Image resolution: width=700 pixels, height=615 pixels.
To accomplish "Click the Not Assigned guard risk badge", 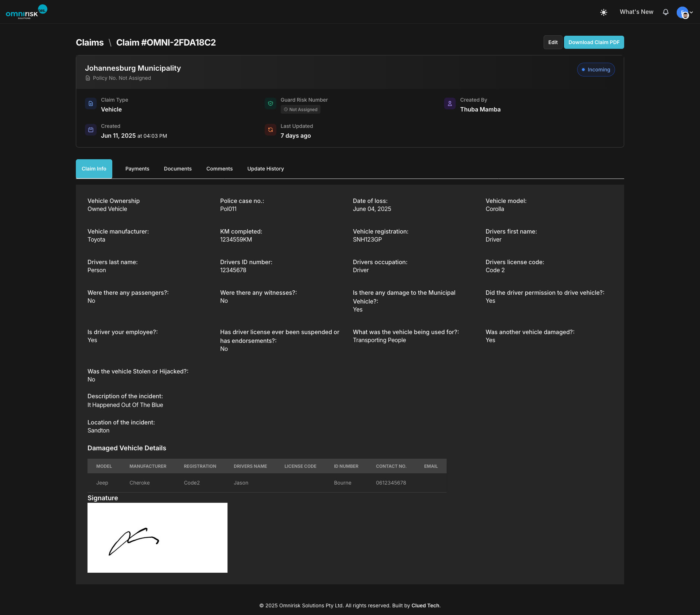I will [300, 110].
